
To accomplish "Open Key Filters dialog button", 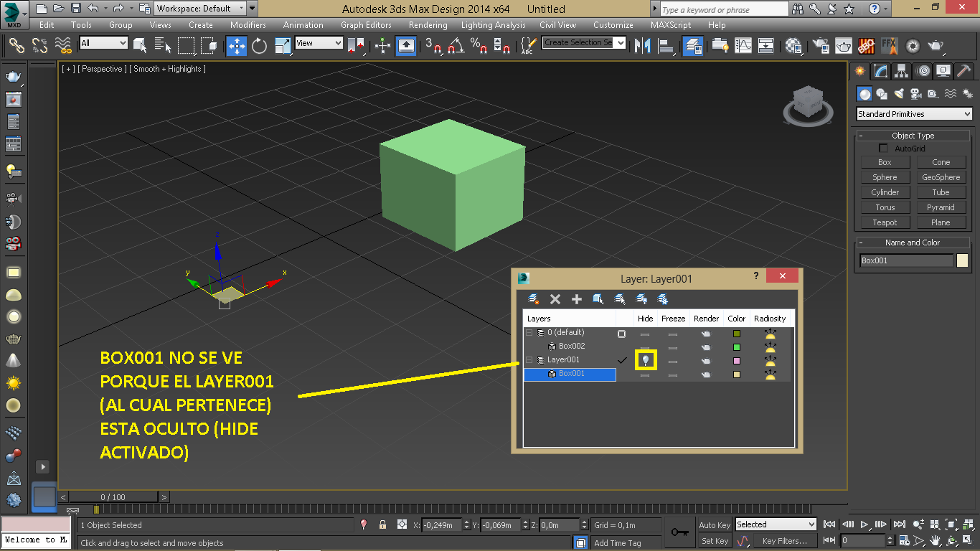I will tap(785, 541).
